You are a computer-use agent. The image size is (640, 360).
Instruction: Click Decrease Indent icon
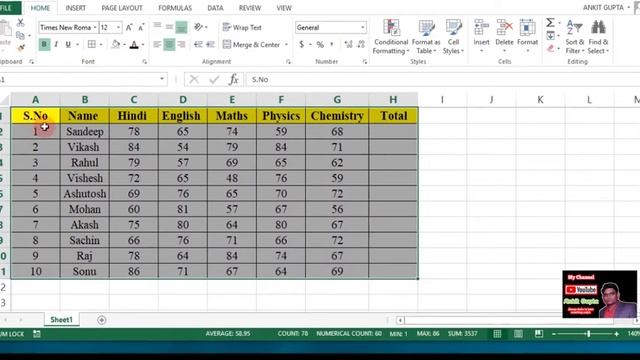(x=198, y=44)
